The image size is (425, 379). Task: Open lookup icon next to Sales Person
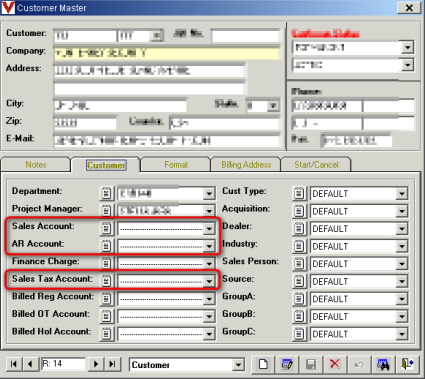tap(299, 263)
